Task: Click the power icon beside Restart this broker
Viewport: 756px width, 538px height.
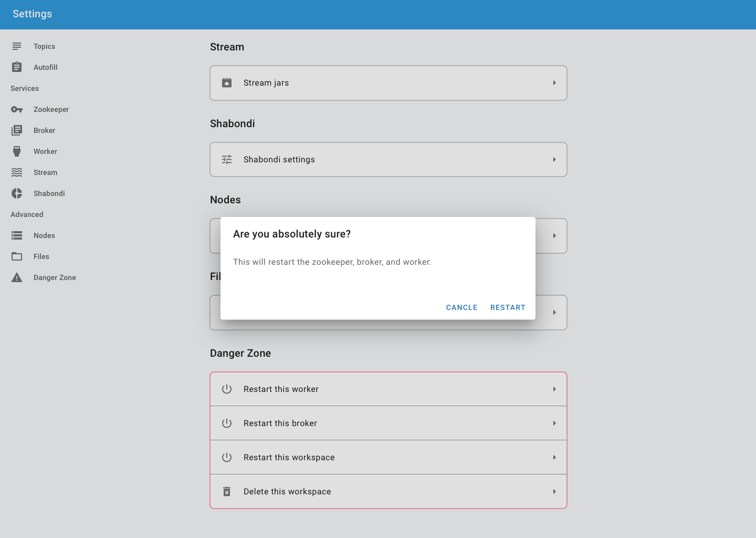Action: point(227,423)
